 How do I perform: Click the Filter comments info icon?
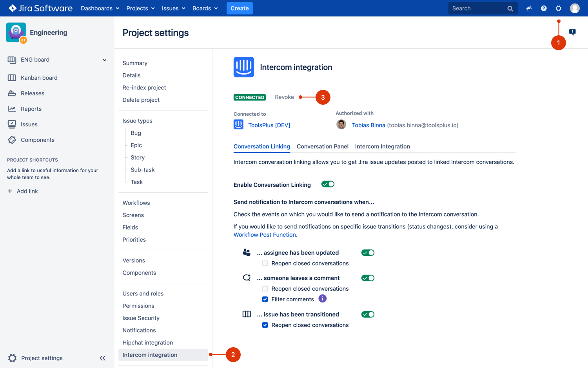(322, 299)
